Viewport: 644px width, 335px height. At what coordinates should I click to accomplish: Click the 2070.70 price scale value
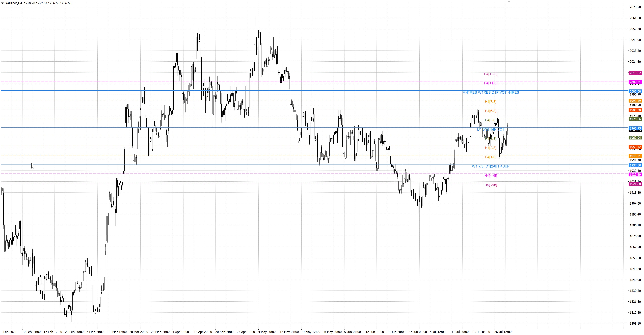(635, 7)
